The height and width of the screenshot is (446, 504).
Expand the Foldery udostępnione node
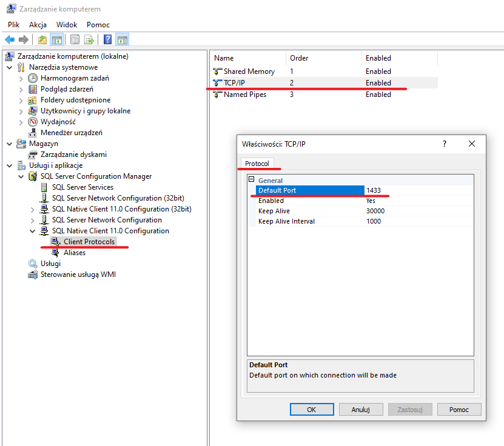pyautogui.click(x=21, y=101)
